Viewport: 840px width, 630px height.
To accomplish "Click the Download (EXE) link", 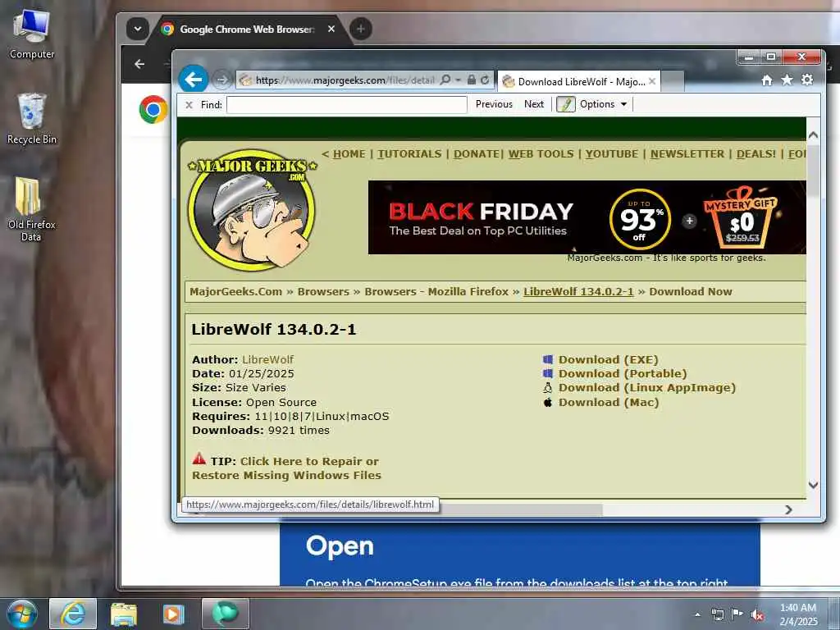I will 609,359.
